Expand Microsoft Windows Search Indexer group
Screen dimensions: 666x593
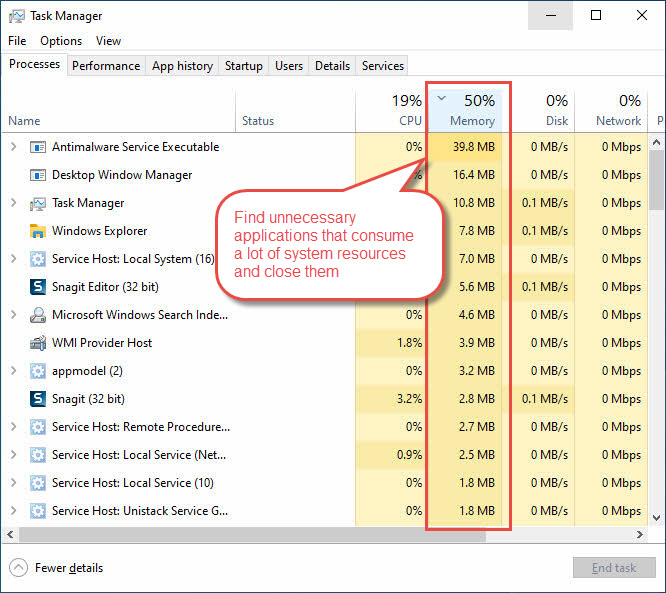pos(13,315)
